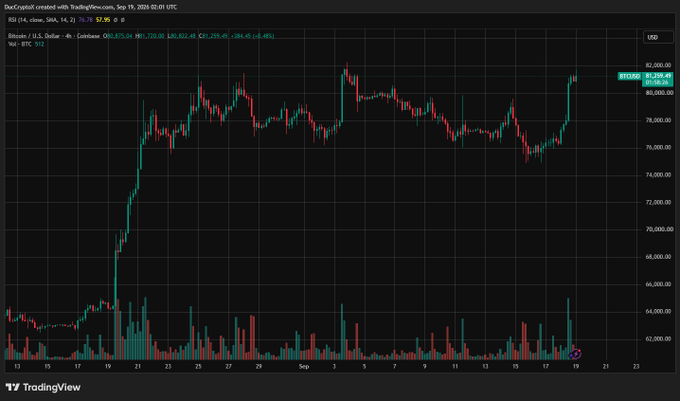The width and height of the screenshot is (680, 401).
Task: Click the Sep label on the time axis
Action: pos(304,366)
